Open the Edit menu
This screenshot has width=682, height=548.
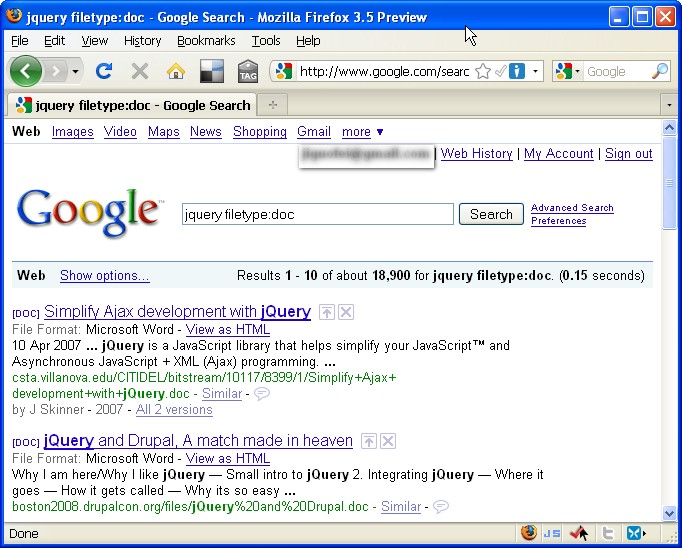(54, 41)
